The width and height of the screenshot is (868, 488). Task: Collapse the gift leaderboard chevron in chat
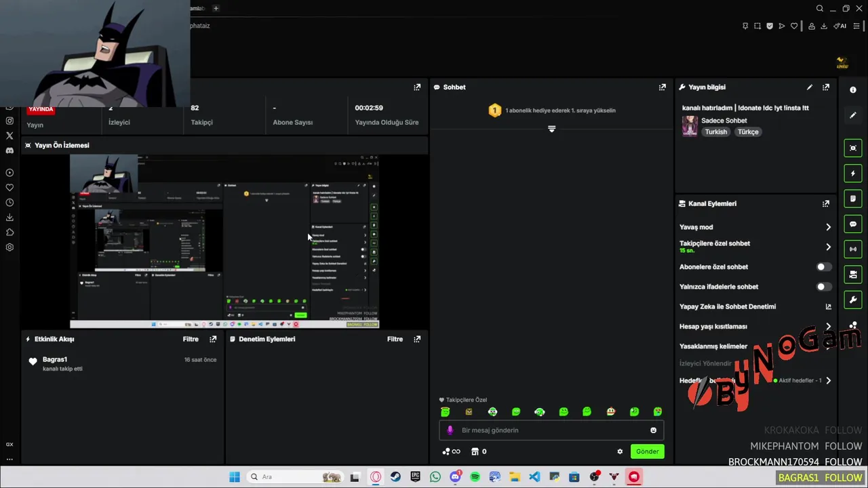pos(552,129)
